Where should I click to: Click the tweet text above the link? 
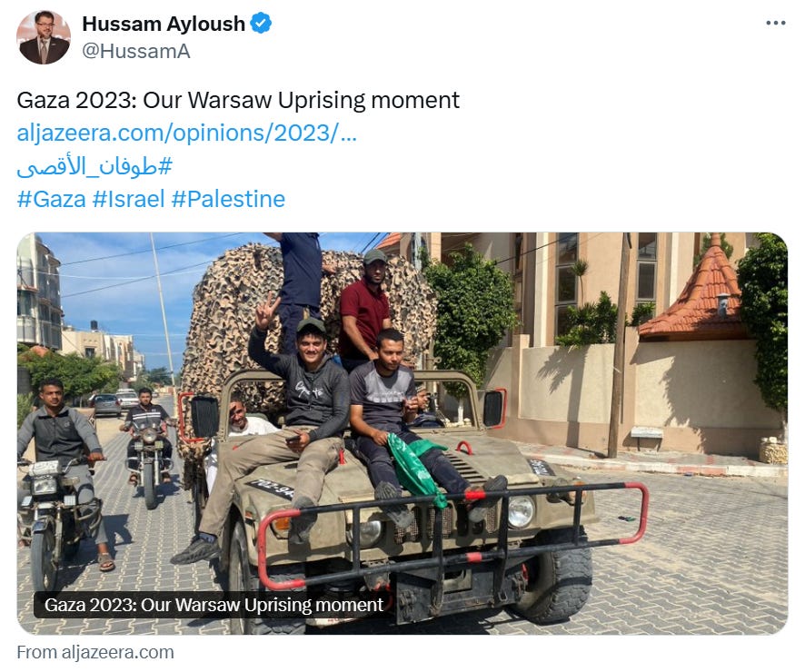238,100
